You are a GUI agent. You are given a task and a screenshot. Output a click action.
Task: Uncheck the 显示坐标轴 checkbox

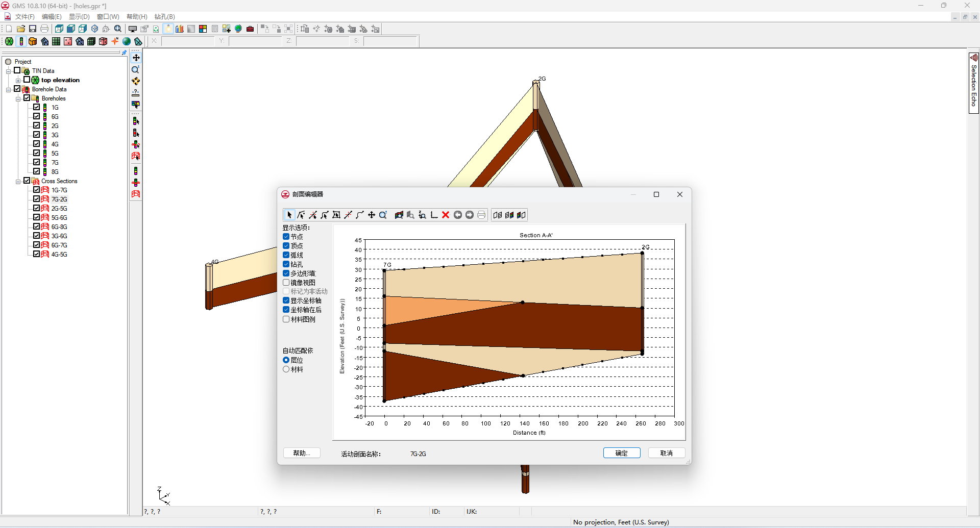click(286, 300)
